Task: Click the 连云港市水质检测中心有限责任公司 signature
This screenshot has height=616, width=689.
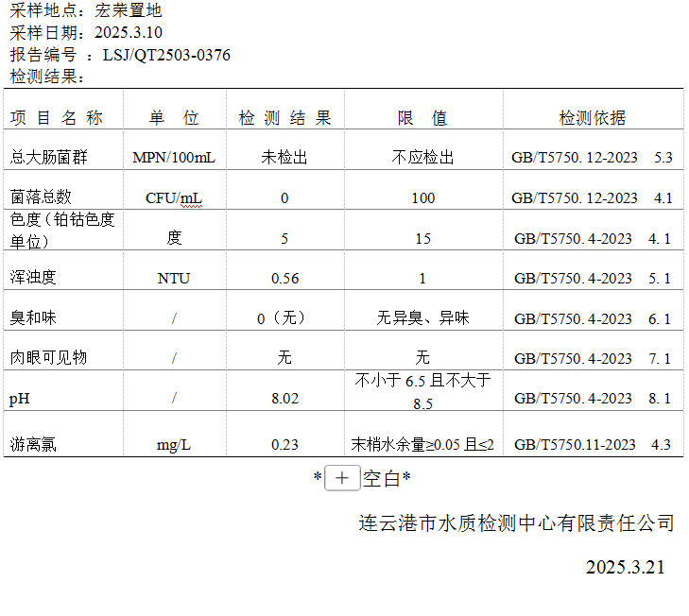Action: pos(516,523)
